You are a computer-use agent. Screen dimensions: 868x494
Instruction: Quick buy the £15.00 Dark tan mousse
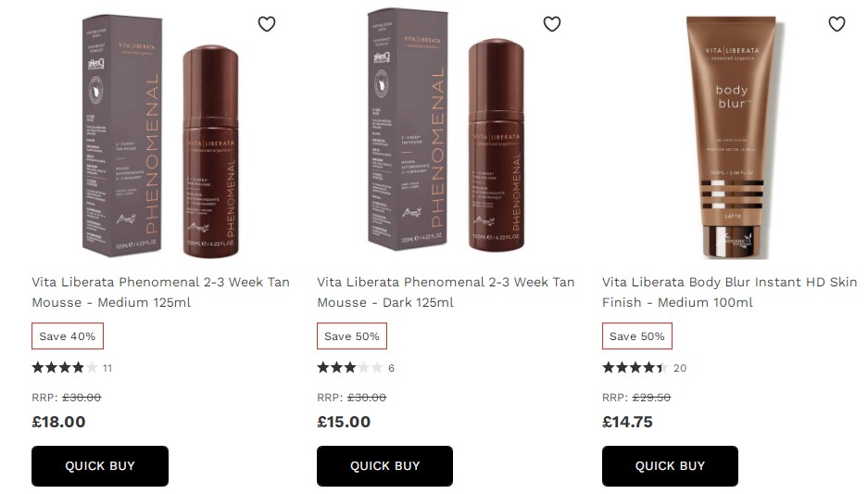pyautogui.click(x=384, y=466)
